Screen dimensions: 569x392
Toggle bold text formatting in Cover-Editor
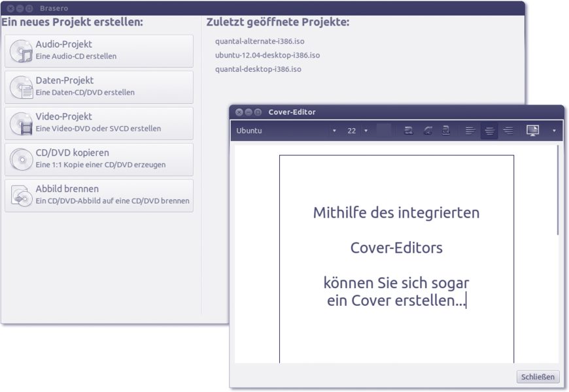pos(409,131)
